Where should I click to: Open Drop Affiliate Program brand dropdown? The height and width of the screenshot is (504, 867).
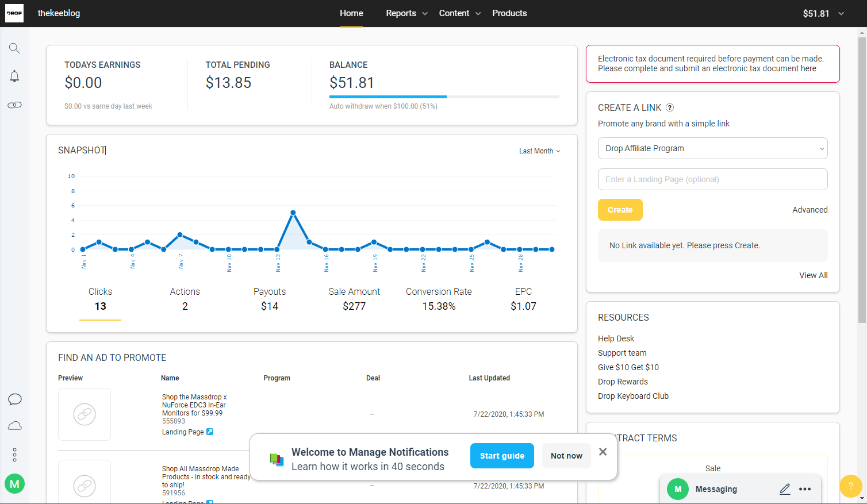[713, 148]
